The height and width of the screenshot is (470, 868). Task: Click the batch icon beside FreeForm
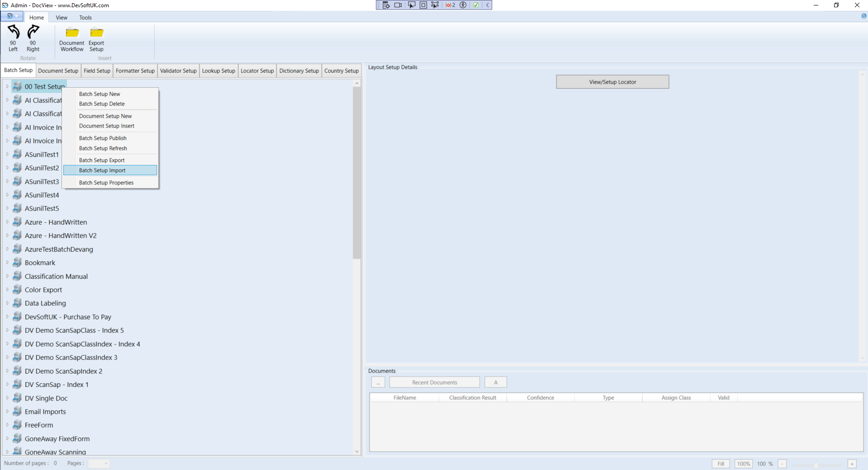click(17, 425)
